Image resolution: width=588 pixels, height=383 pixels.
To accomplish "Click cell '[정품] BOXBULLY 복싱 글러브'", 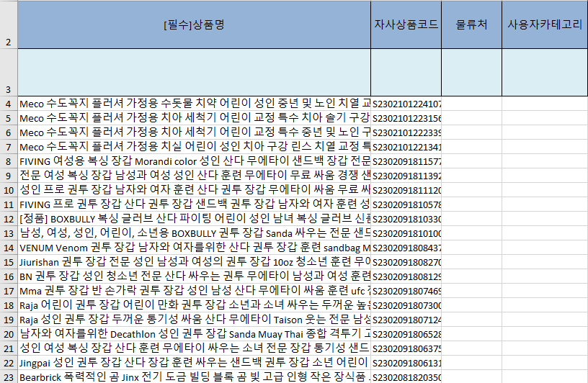I will pos(195,219).
